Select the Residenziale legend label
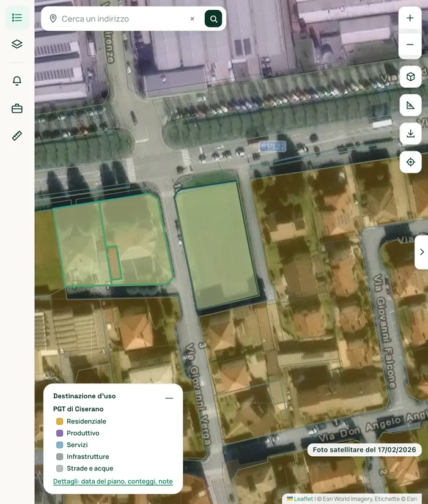This screenshot has width=428, height=504. (x=86, y=421)
